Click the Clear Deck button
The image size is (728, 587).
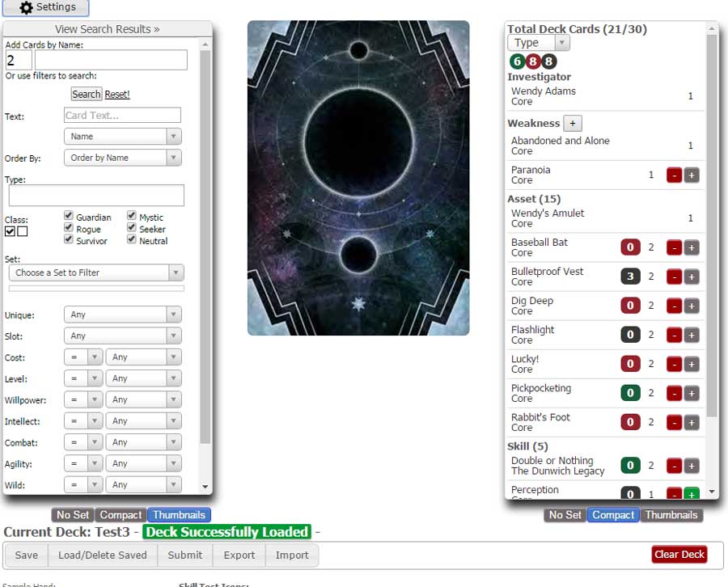point(679,555)
